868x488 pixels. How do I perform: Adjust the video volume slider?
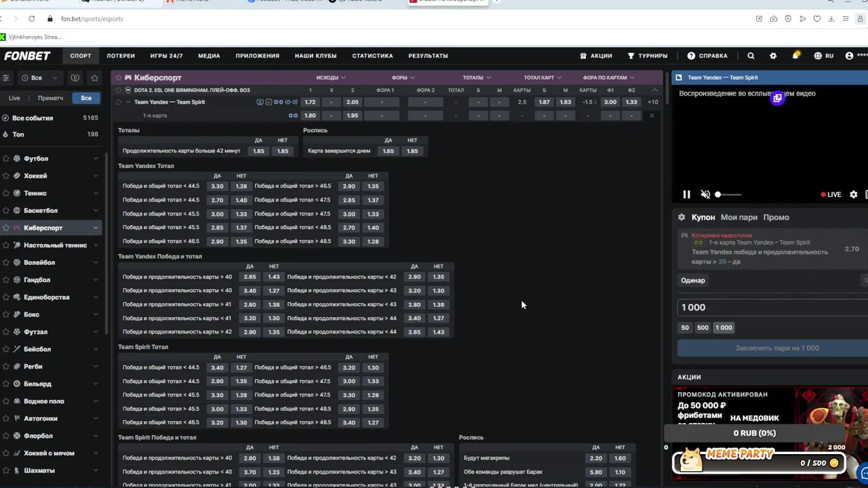pyautogui.click(x=728, y=195)
